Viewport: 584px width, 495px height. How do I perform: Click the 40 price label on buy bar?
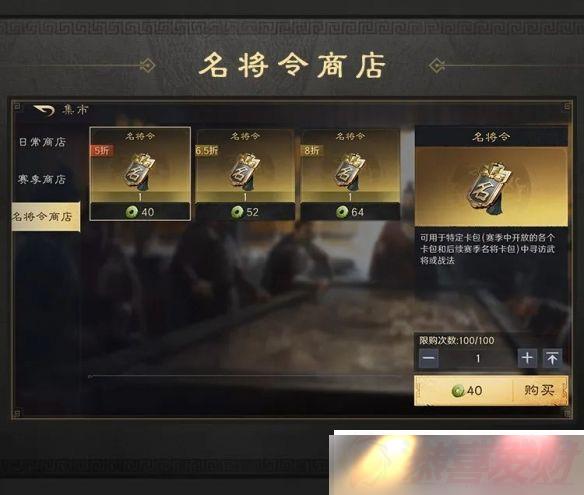click(474, 390)
